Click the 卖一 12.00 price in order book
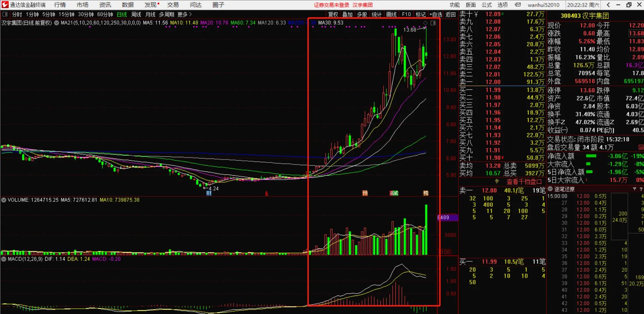The image size is (644, 314). 493,82
